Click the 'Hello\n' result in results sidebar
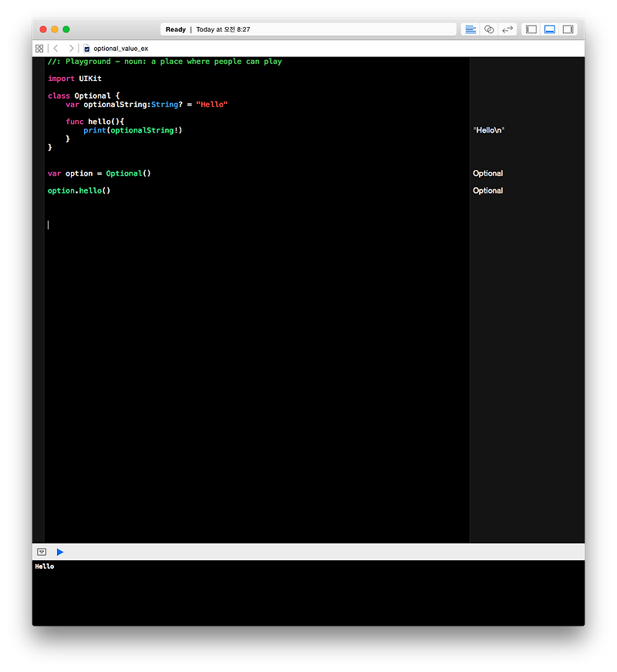This screenshot has height=672, width=617. point(488,129)
